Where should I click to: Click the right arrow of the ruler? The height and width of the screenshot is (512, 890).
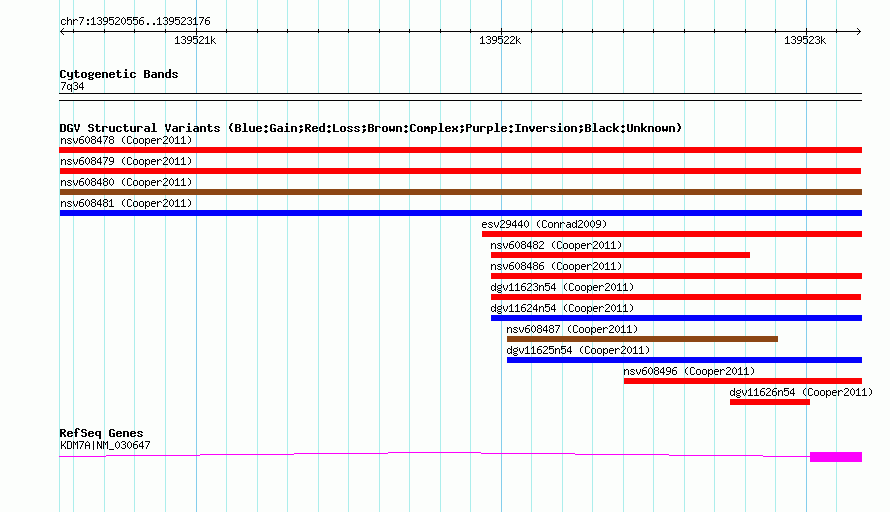pyautogui.click(x=858, y=32)
